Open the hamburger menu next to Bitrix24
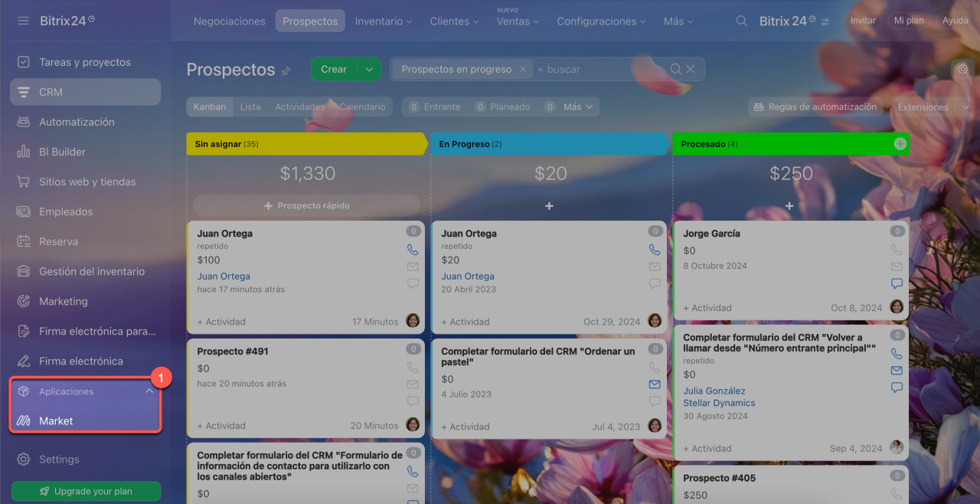This screenshot has width=980, height=504. (24, 21)
